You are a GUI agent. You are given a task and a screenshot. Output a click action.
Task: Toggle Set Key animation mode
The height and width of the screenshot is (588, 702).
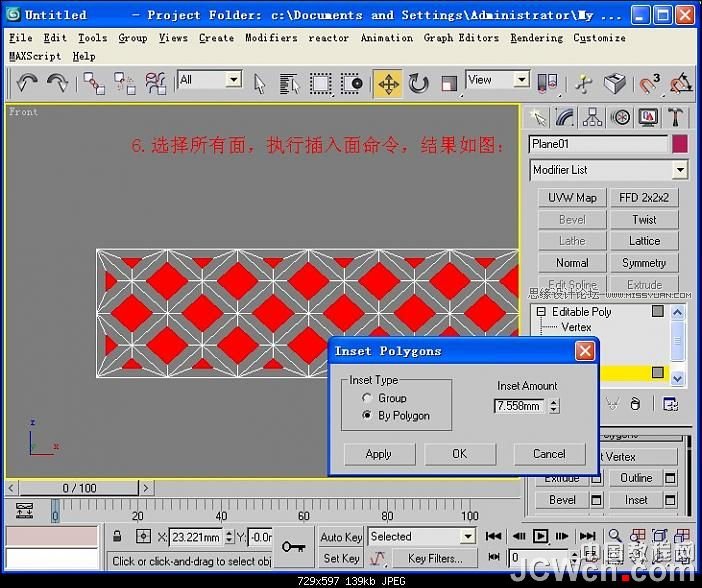(x=341, y=558)
